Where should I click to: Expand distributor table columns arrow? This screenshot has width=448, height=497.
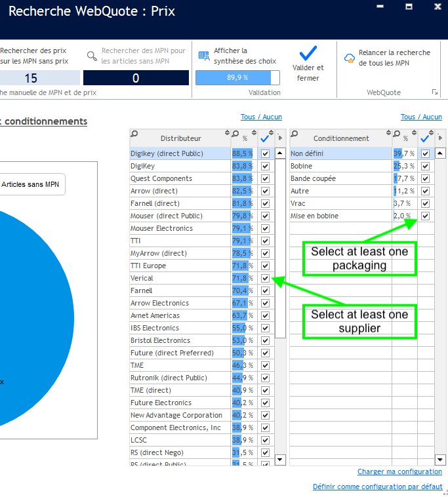(x=280, y=138)
